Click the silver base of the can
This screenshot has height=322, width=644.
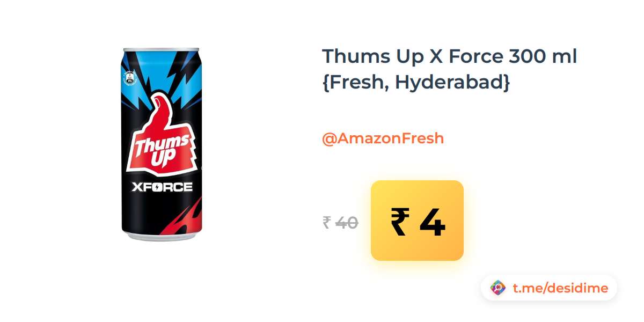coord(163,237)
